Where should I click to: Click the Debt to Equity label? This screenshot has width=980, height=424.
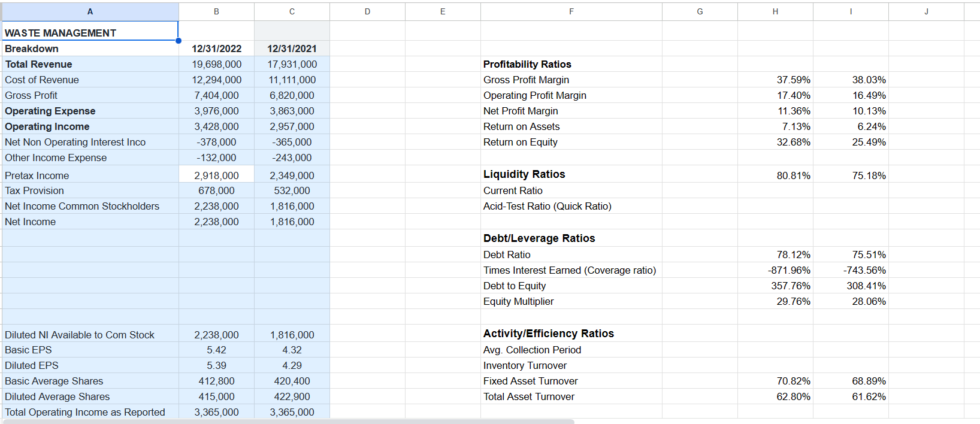[515, 286]
